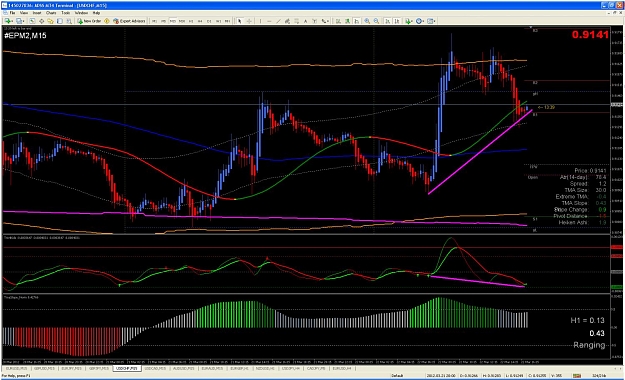
Task: Switch chart to M5 timeframe
Action: click(163, 21)
